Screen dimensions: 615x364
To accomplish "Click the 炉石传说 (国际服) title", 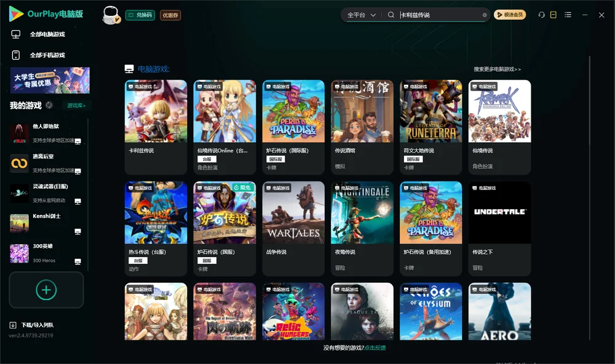I will point(287,151).
